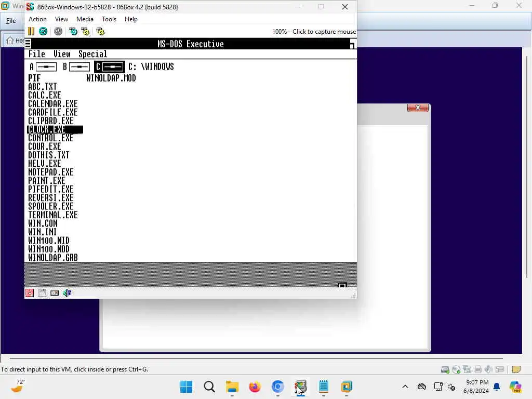Click the green hard reset icon
The width and height of the screenshot is (532, 399).
click(x=43, y=32)
